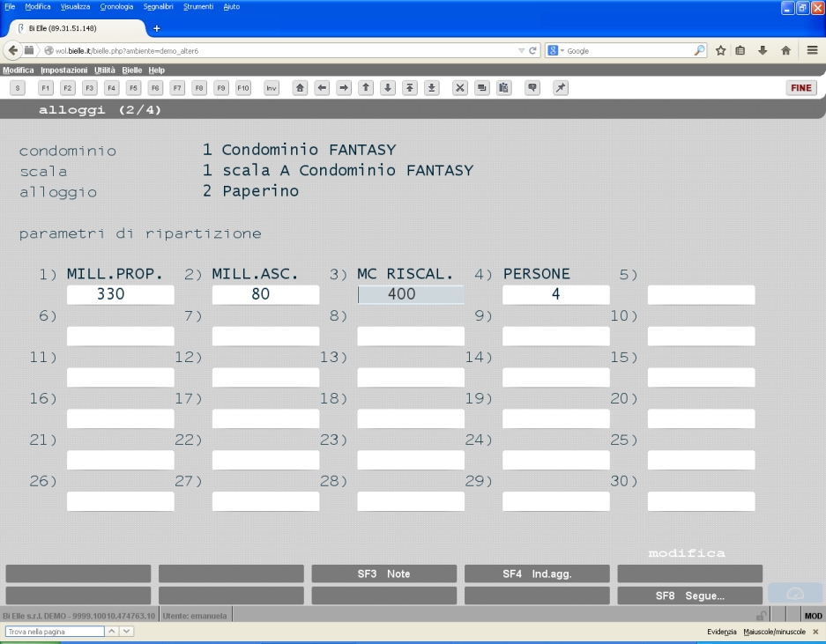Click the paste clipboard icon
This screenshot has height=644, width=826.
[504, 88]
